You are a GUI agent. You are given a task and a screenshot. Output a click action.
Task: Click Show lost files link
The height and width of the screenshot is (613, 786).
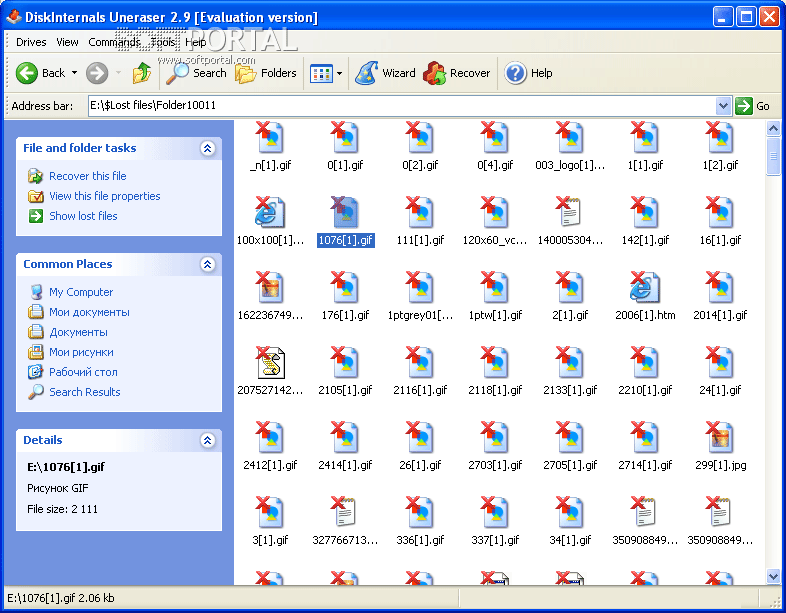83,216
